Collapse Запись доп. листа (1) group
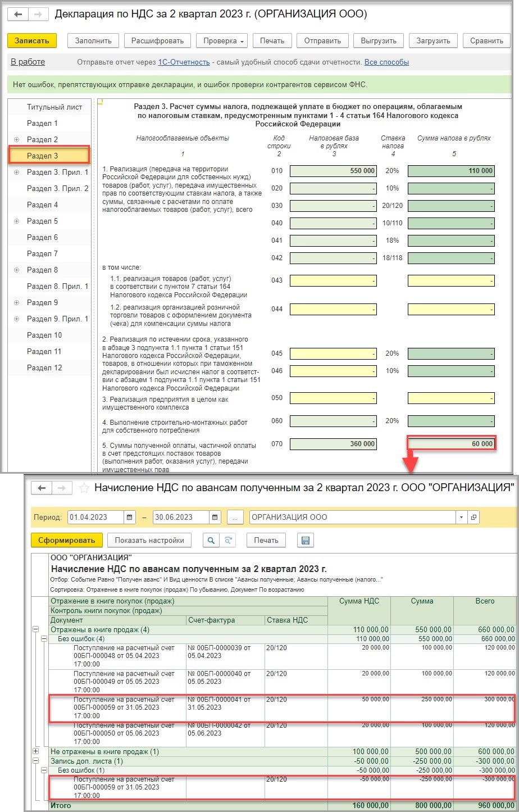This screenshot has width=519, height=812. point(36,761)
